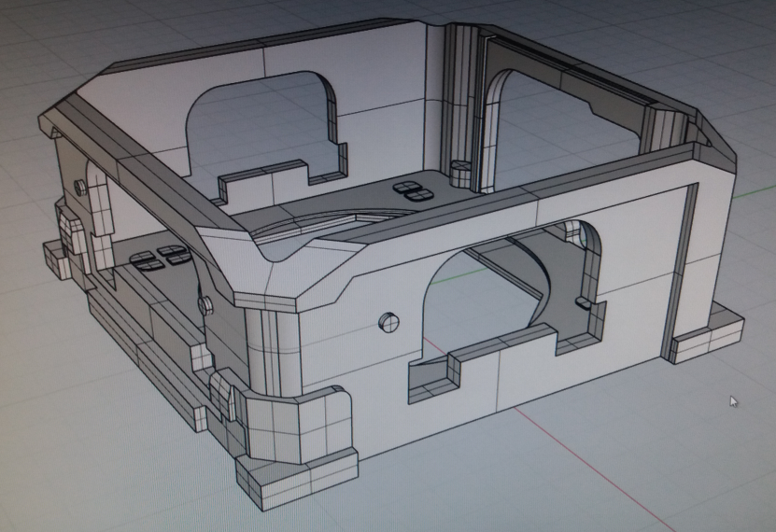Select the round peg on the front wall

[x=388, y=322]
